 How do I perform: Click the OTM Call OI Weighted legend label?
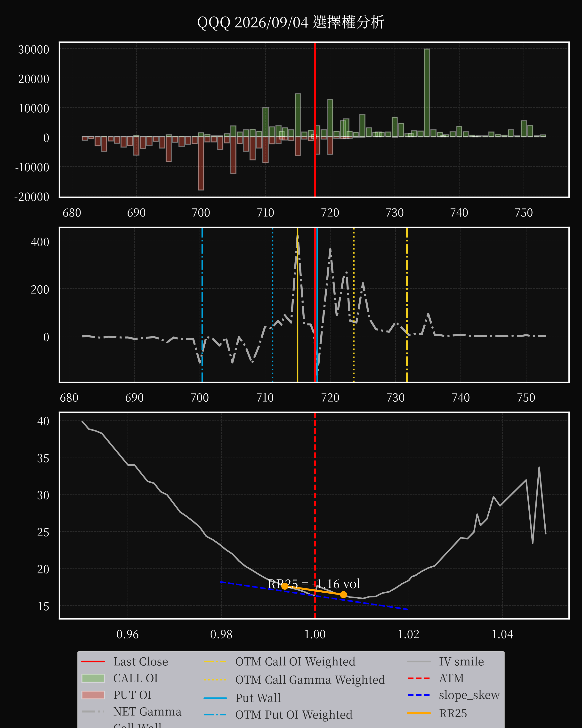coord(295,662)
